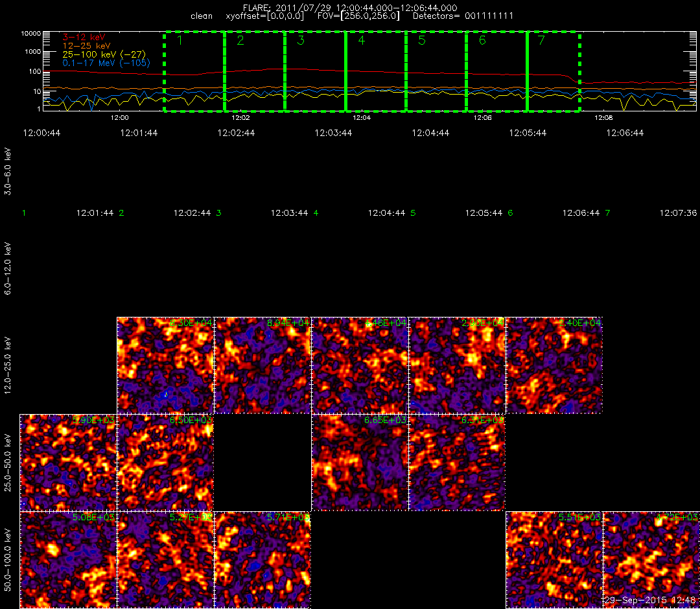Pick the image labeled 5.51E+03
The height and width of the screenshot is (609, 700).
[x=554, y=560]
